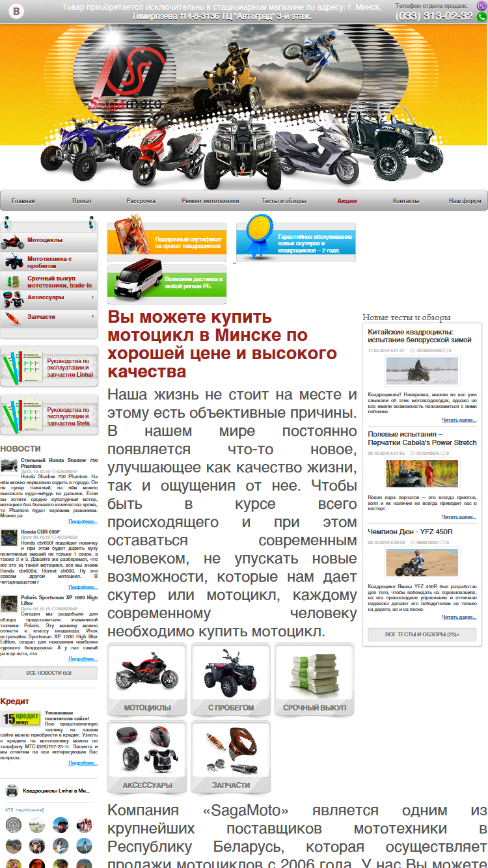This screenshot has height=868, width=488.
Task: Click Подробнее under Honda CBR 650F
Action: tap(83, 588)
